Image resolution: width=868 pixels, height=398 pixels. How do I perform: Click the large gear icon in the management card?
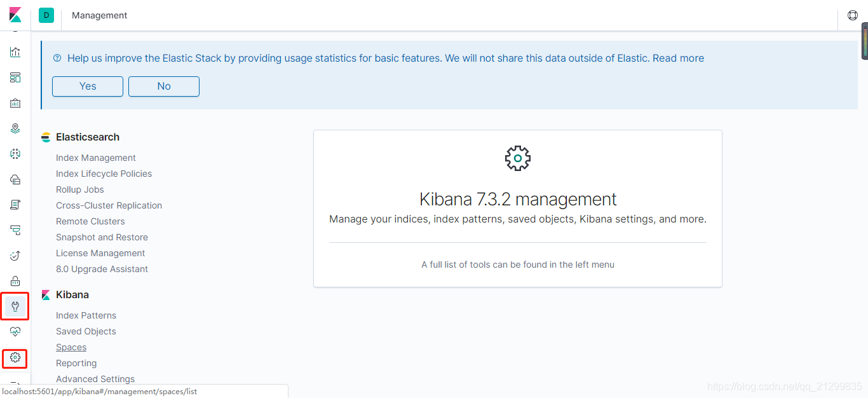(518, 158)
